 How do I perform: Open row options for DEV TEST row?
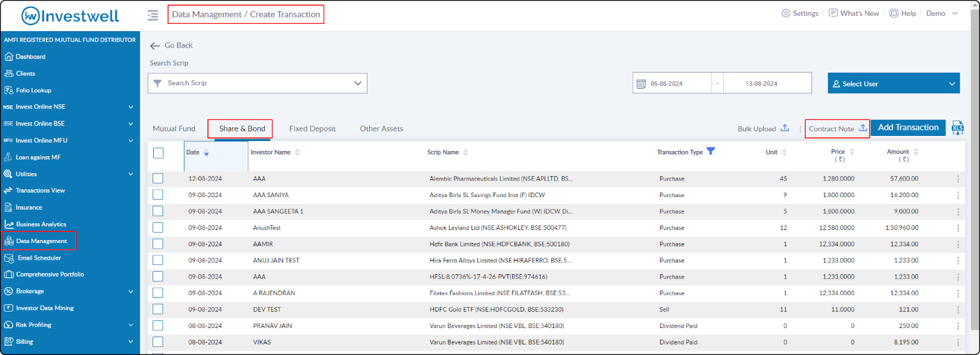[958, 310]
